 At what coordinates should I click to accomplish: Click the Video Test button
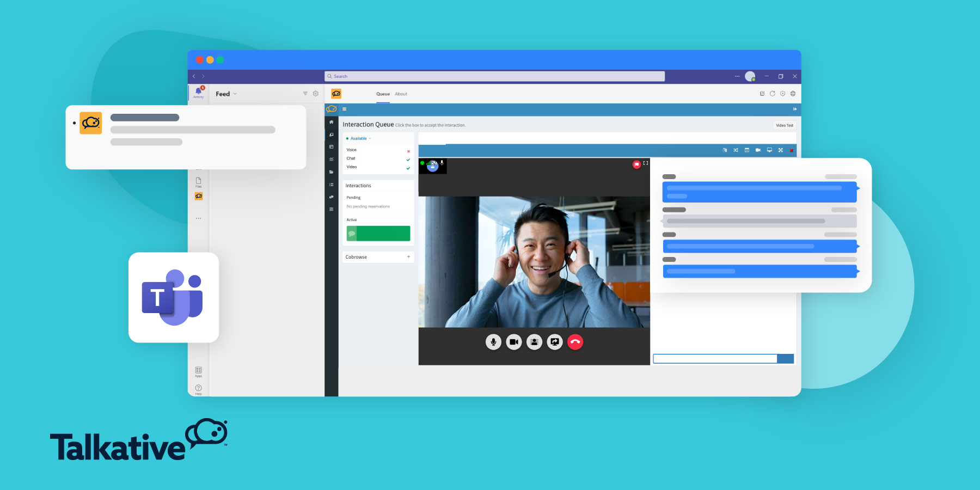tap(784, 125)
